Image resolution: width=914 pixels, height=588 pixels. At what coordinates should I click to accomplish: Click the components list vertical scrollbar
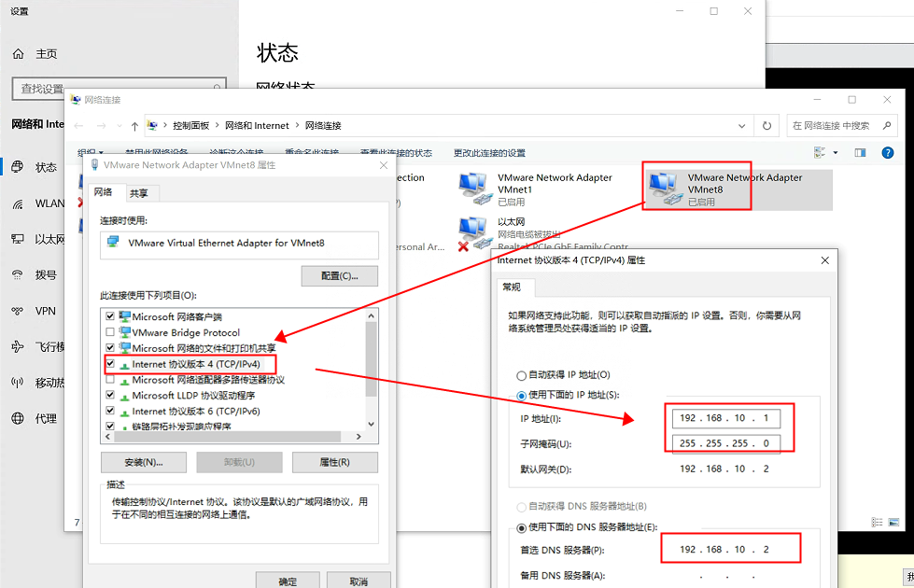point(372,370)
